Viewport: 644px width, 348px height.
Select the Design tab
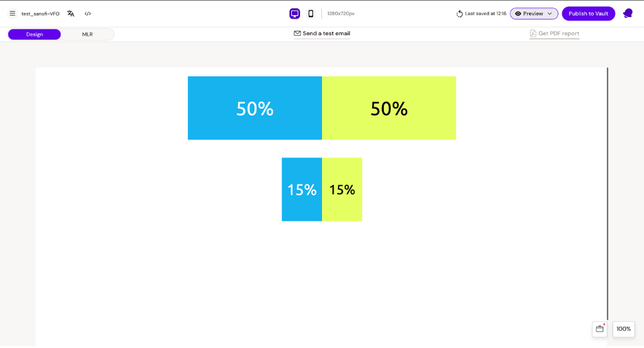tap(34, 34)
